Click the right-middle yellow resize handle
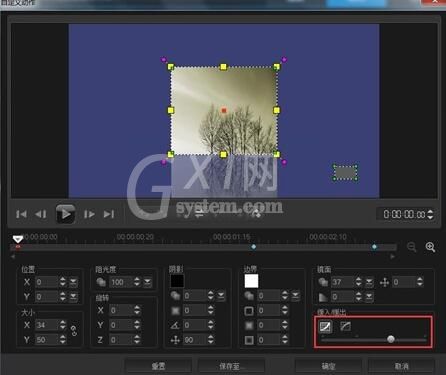 [276, 110]
